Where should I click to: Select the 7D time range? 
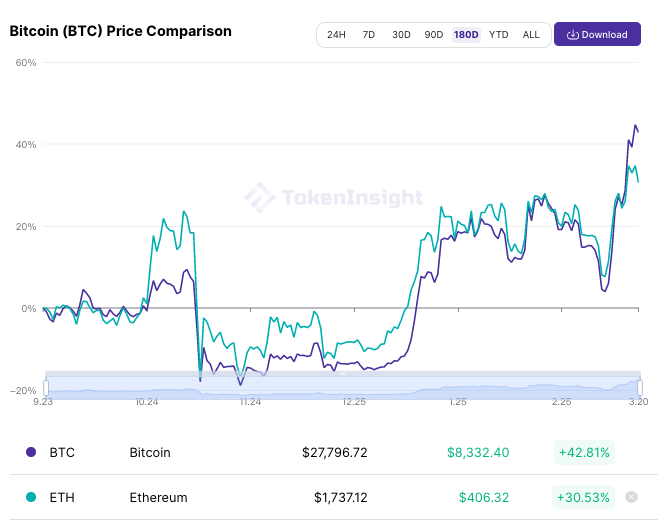pyautogui.click(x=368, y=35)
